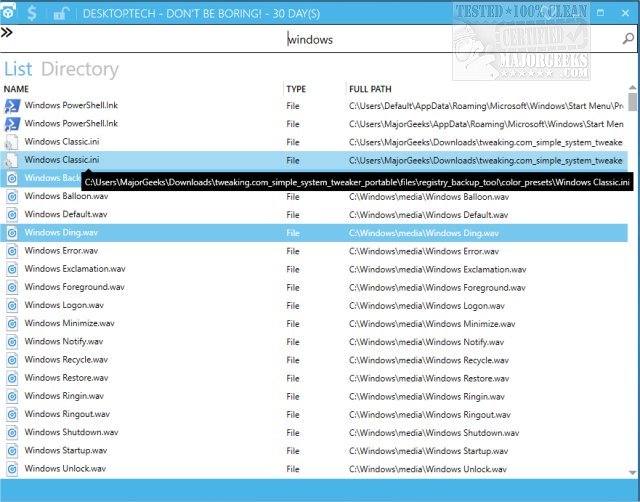Select 'Windows Shutdown.wav' file name

pos(71,432)
